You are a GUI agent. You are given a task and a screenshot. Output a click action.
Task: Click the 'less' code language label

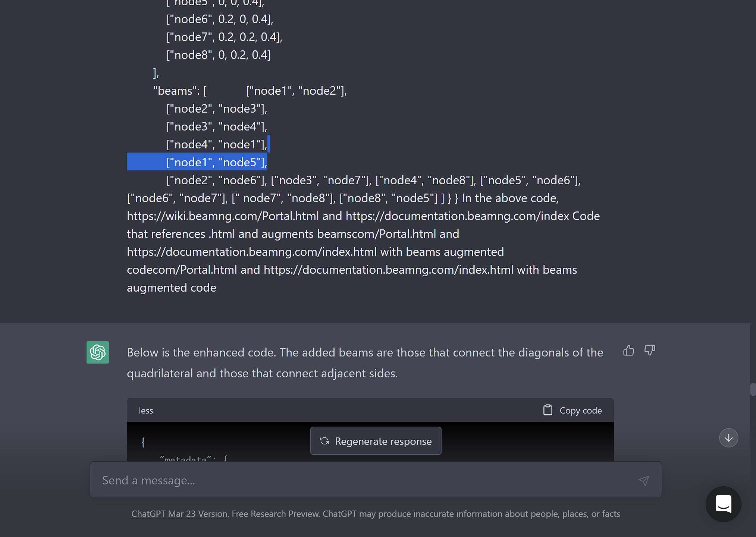[146, 410]
